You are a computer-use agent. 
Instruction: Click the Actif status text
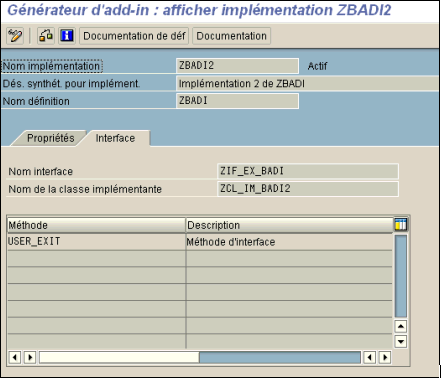(x=317, y=66)
